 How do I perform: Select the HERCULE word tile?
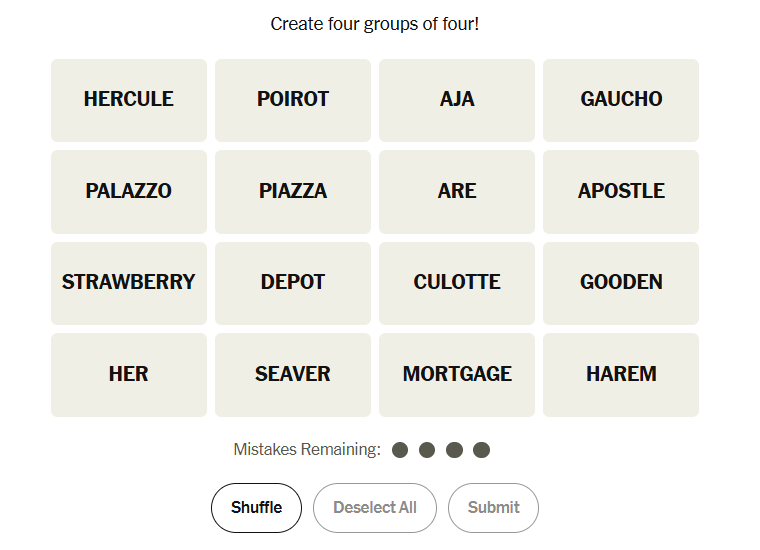(129, 99)
